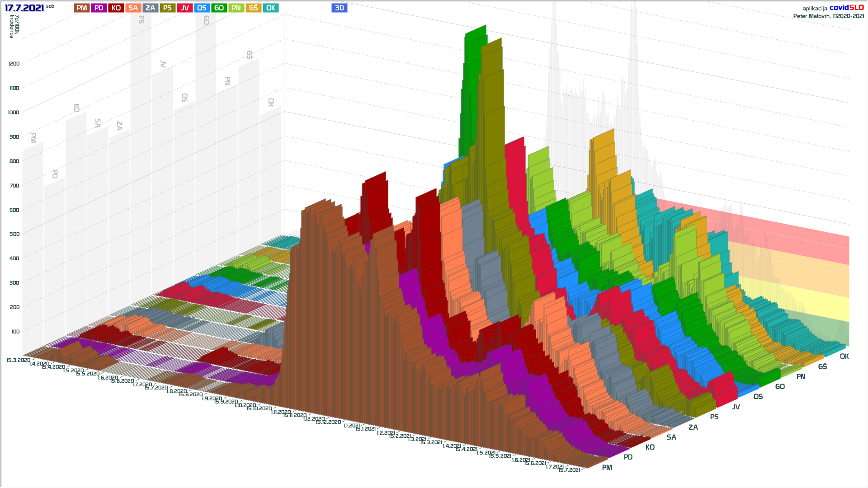Toggle the JV region legend button
This screenshot has width=868, height=488.
point(184,8)
